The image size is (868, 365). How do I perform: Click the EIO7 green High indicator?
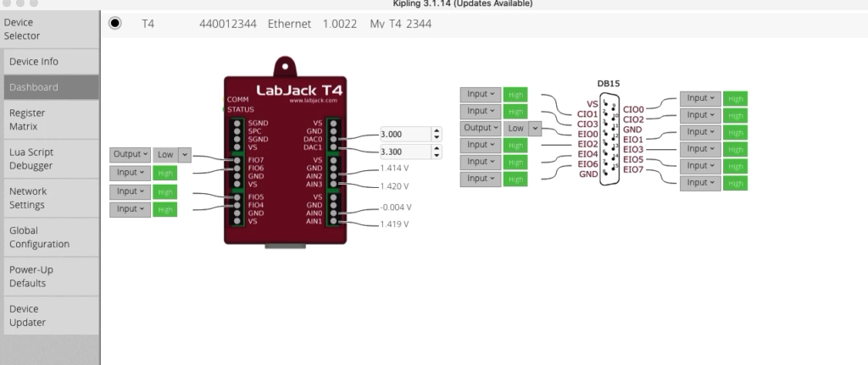[x=735, y=184]
